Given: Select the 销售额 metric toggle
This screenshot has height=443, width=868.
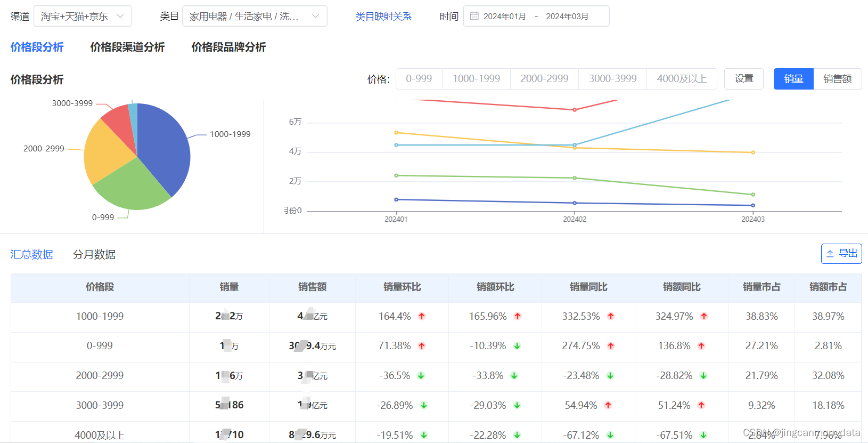Looking at the screenshot, I should pos(838,79).
